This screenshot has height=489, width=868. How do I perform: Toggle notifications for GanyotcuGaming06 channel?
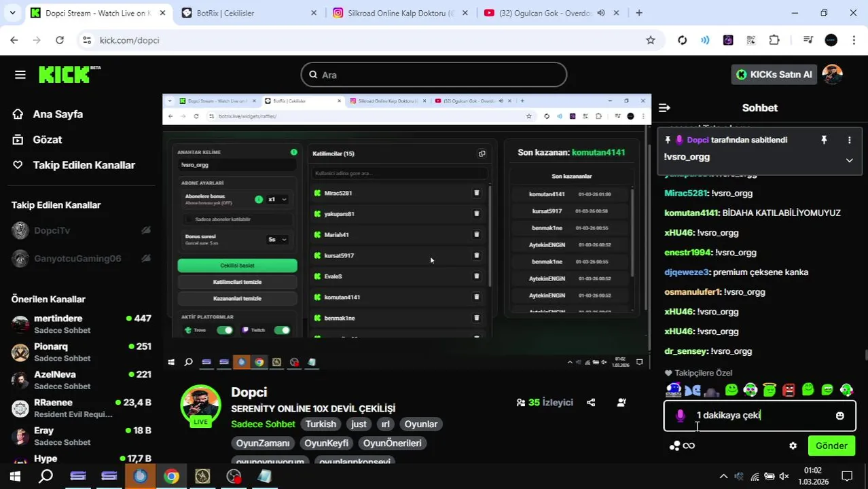146,258
